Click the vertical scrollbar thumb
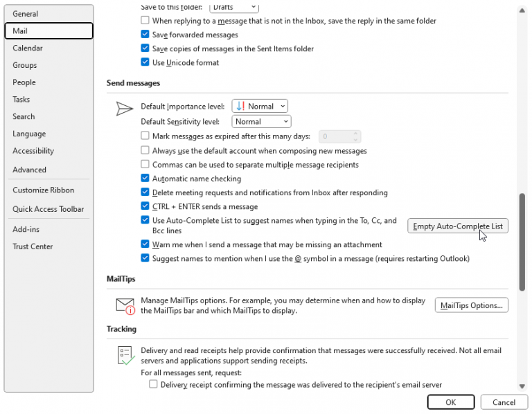Image resolution: width=532 pixels, height=414 pixels. (522, 242)
